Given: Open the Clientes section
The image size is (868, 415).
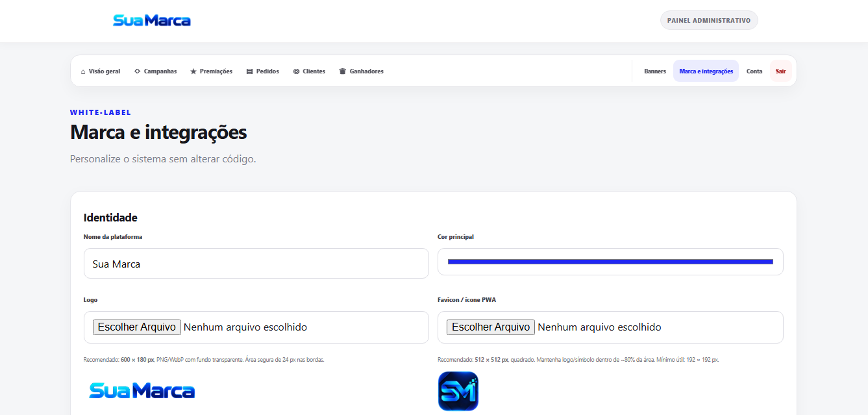Looking at the screenshot, I should 309,71.
